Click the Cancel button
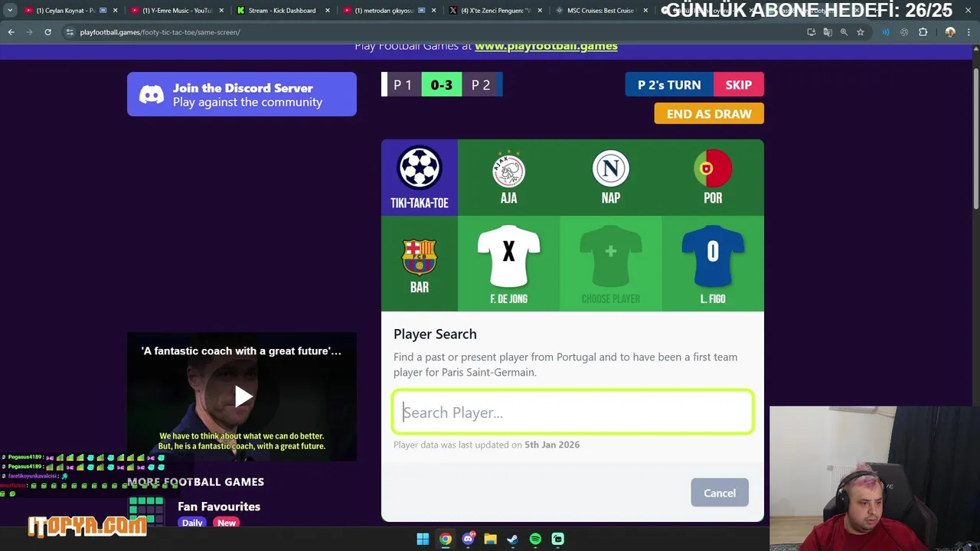The width and height of the screenshot is (980, 551). click(720, 493)
